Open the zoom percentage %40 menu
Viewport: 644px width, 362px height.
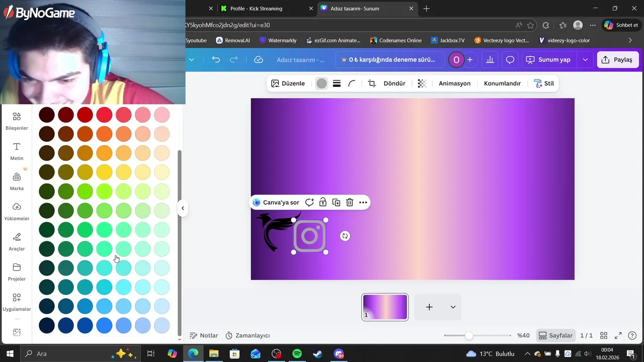[523, 335]
